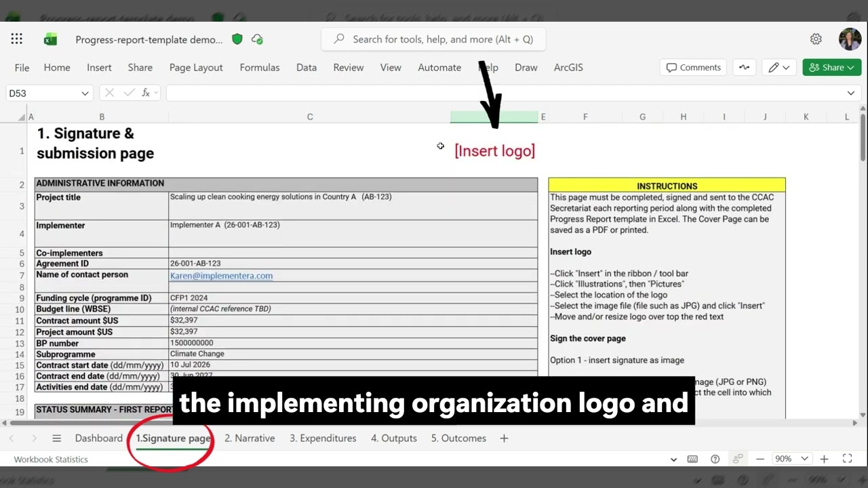The width and height of the screenshot is (868, 488).
Task: Select the cell reading CFP1 2024
Action: (x=353, y=298)
